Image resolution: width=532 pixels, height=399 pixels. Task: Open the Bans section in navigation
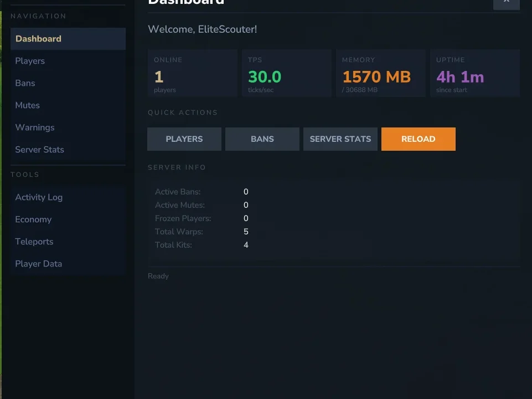point(68,83)
